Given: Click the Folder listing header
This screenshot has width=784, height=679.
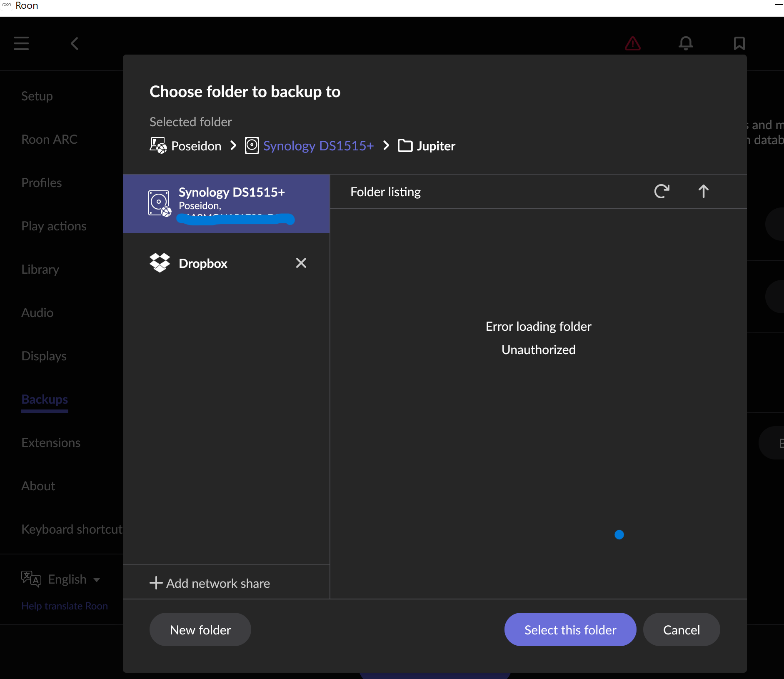Looking at the screenshot, I should (x=385, y=192).
